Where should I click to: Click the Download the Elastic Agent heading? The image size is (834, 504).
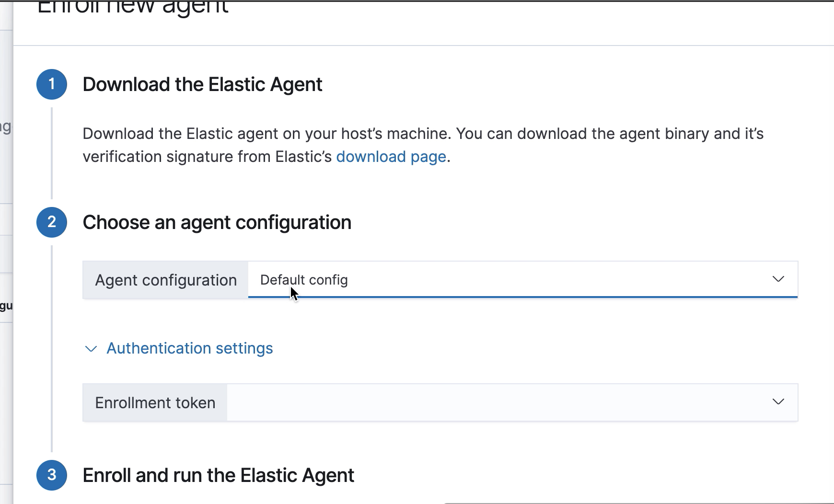coord(202,85)
